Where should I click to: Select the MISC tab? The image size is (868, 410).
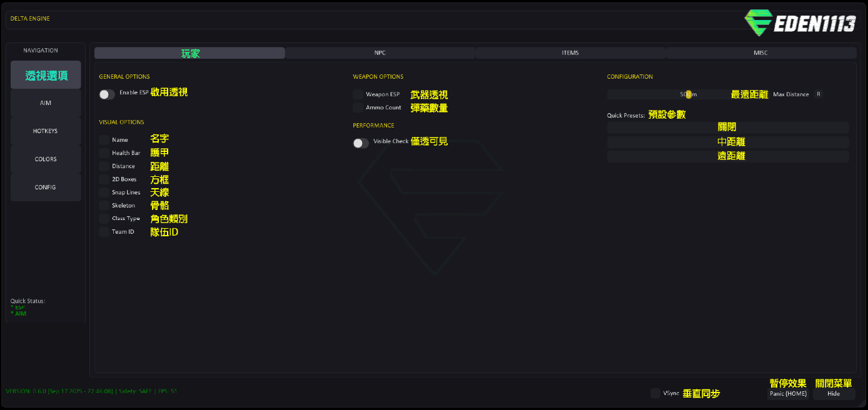[x=760, y=53]
